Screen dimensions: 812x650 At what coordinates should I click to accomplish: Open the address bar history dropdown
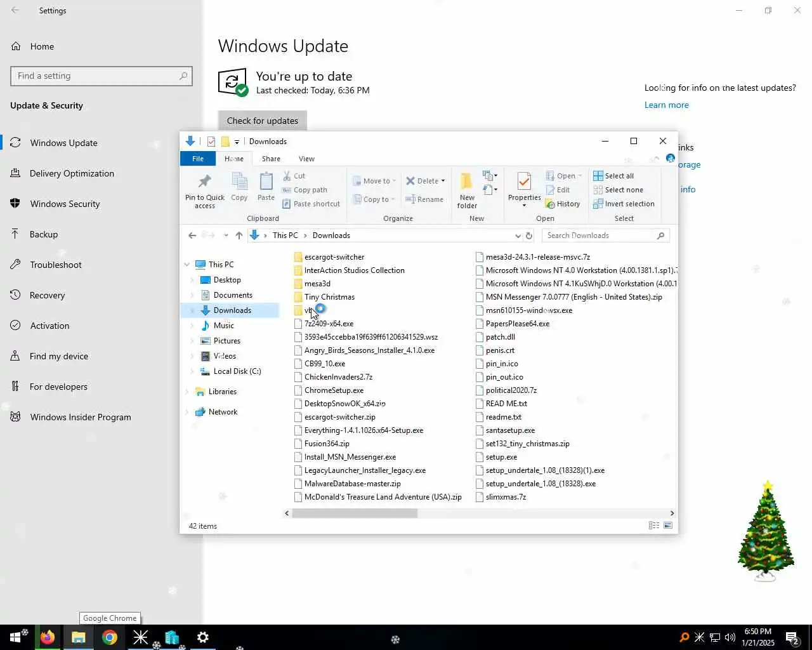pyautogui.click(x=518, y=235)
